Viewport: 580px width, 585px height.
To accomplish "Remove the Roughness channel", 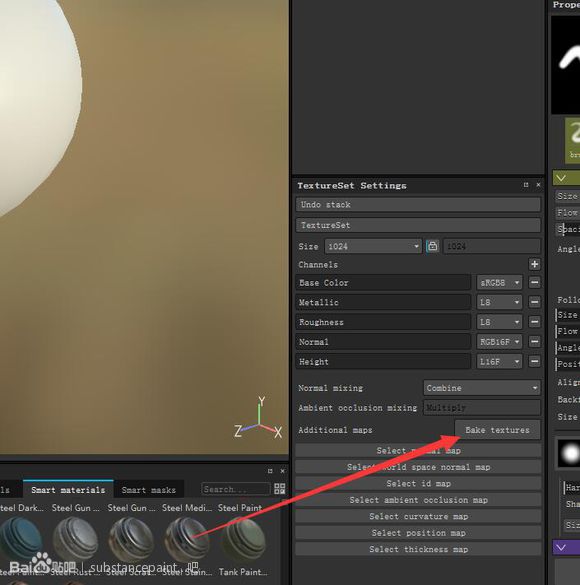I will 534,322.
